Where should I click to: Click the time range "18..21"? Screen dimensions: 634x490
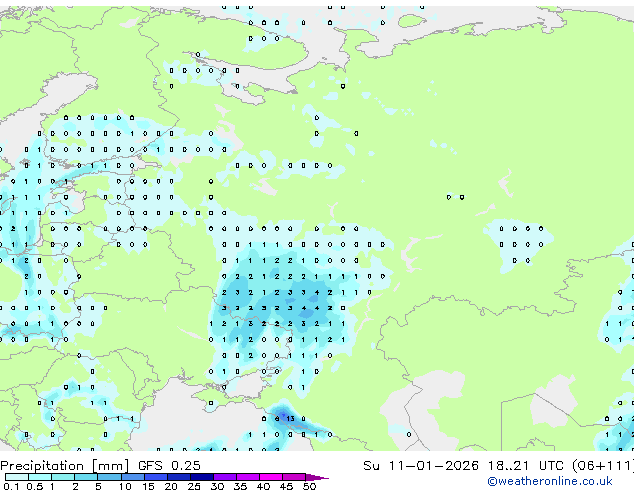point(510,466)
